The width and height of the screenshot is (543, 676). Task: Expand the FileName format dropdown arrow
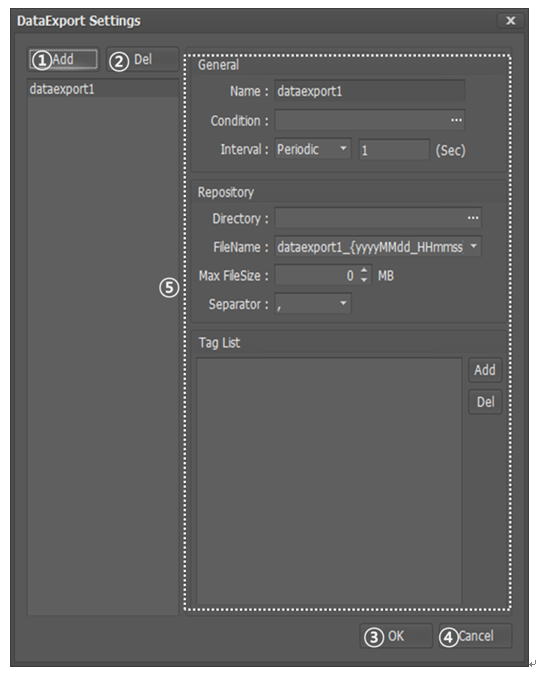point(473,247)
